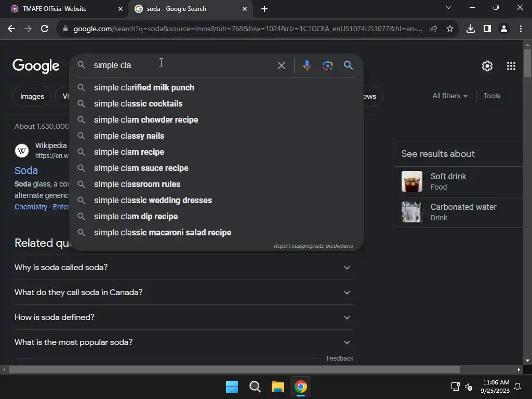The height and width of the screenshot is (399, 532).
Task: Click the muted volume tray icon
Action: (469, 387)
